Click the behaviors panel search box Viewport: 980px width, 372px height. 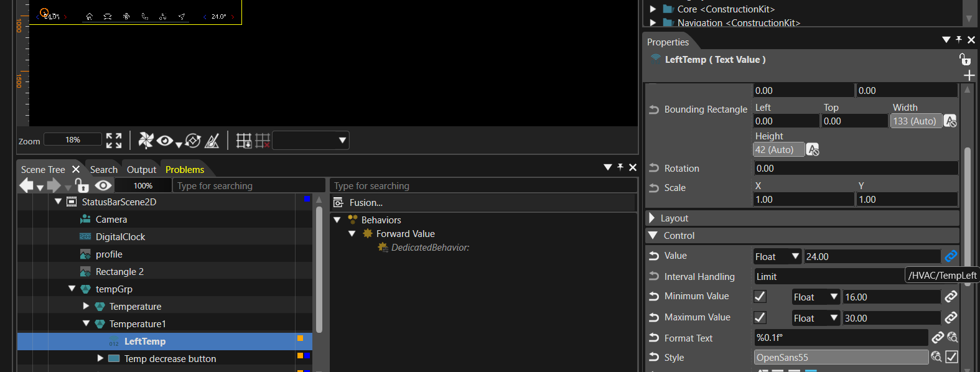tap(483, 185)
